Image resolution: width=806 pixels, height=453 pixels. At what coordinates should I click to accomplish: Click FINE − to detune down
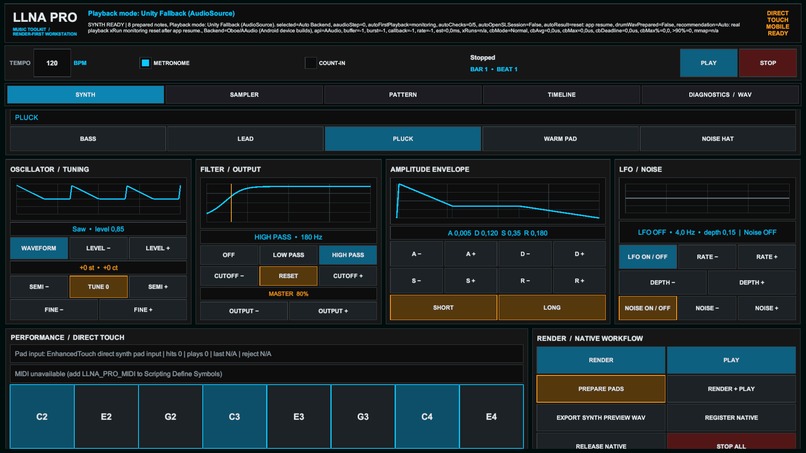(x=54, y=310)
